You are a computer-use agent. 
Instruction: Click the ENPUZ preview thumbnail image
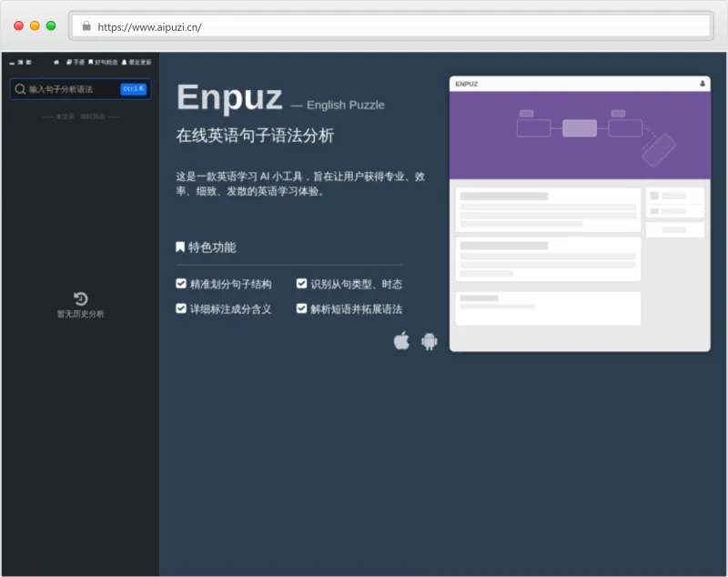tap(580, 214)
